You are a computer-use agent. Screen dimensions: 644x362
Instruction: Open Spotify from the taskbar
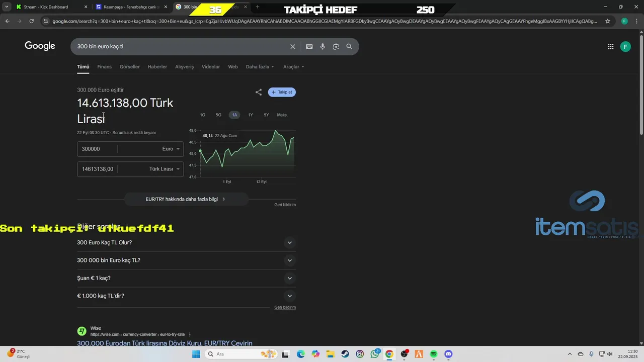(434, 354)
